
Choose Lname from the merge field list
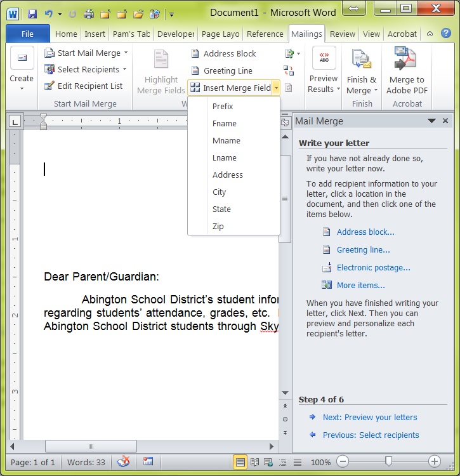pyautogui.click(x=225, y=158)
